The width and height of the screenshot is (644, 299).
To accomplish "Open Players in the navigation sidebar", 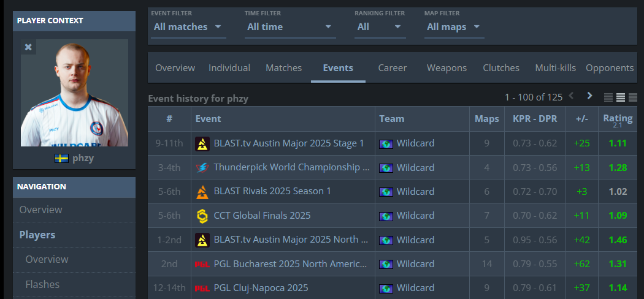I will click(x=74, y=235).
